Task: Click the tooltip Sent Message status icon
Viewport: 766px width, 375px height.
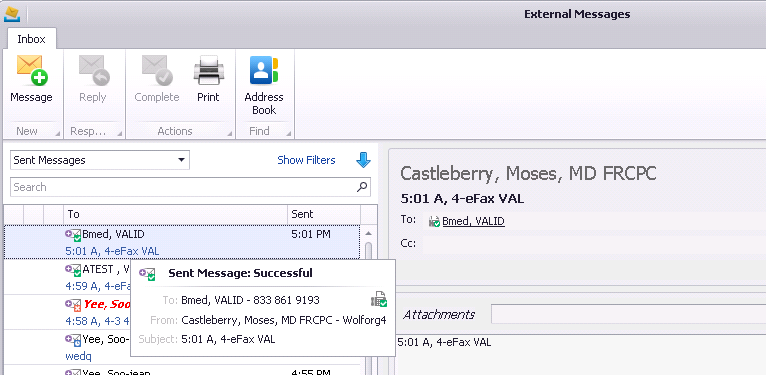Action: (147, 274)
